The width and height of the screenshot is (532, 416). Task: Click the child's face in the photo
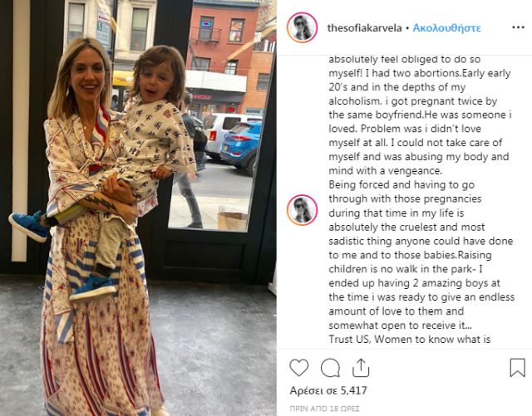[157, 79]
